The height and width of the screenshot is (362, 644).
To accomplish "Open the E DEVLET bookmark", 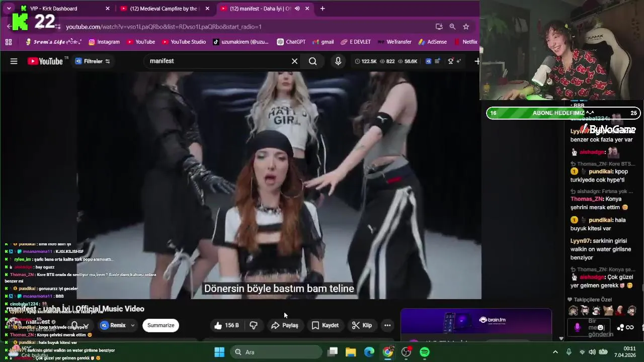I will click(x=356, y=42).
